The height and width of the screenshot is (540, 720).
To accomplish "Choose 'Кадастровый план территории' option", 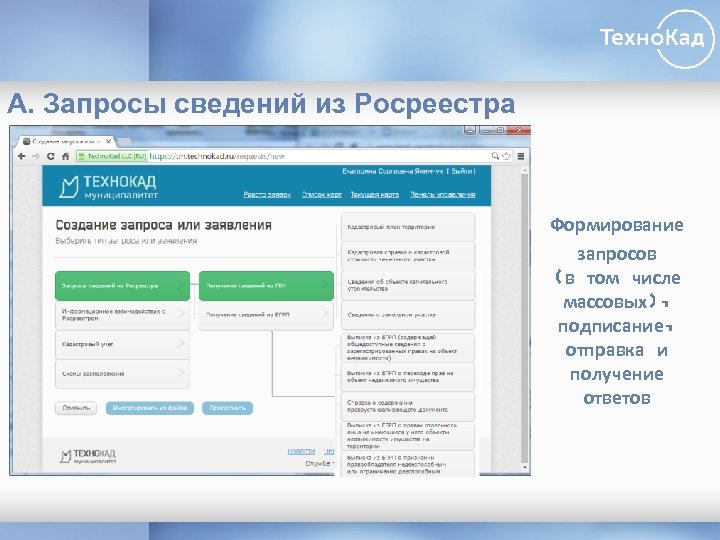I will pos(408,227).
